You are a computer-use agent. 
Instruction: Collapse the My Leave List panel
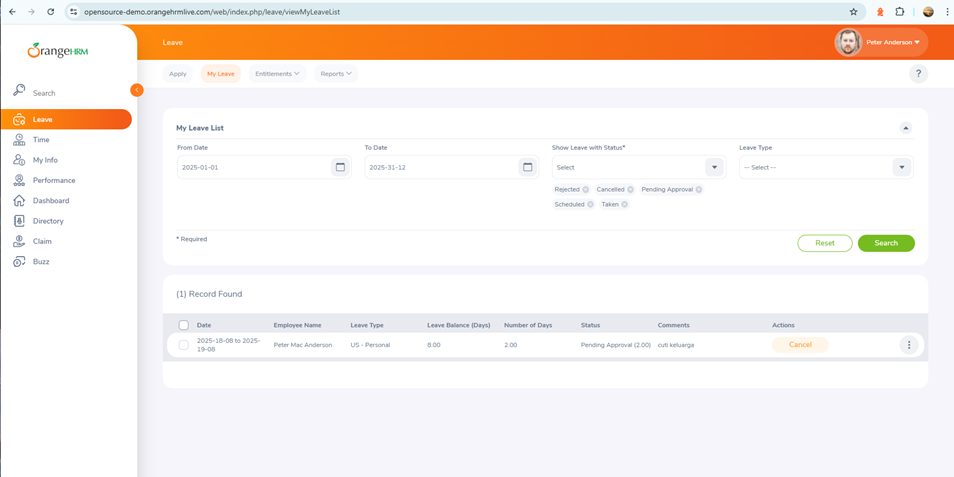(x=905, y=128)
